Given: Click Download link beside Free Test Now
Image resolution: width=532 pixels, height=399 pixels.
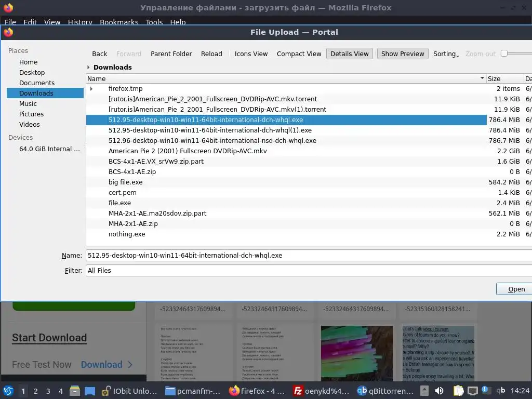Looking at the screenshot, I should tap(106, 364).
